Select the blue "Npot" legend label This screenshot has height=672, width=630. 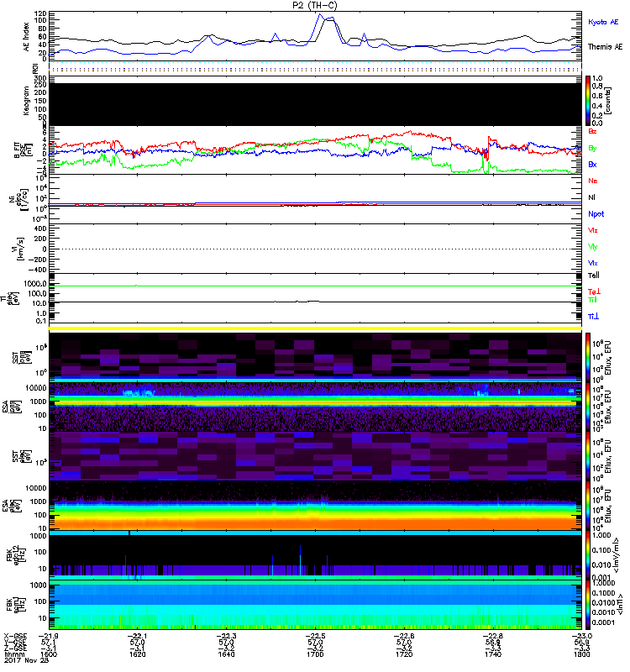coord(596,214)
